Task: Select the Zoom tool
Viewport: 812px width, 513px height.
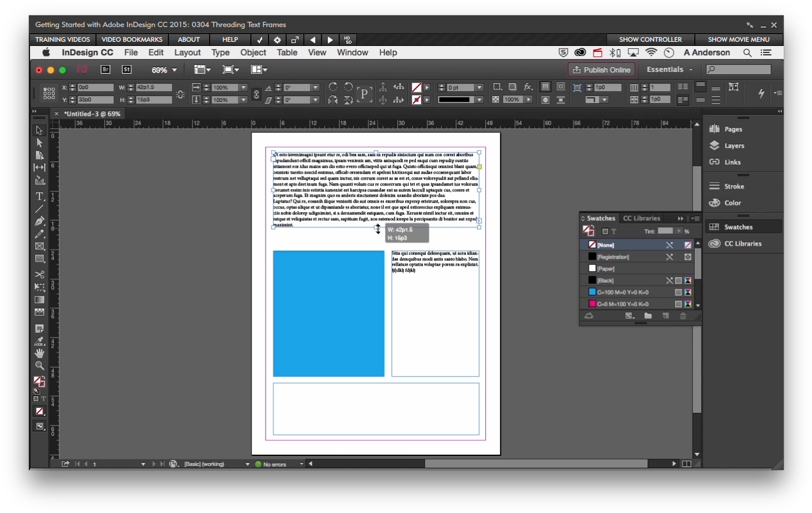Action: pos(39,365)
